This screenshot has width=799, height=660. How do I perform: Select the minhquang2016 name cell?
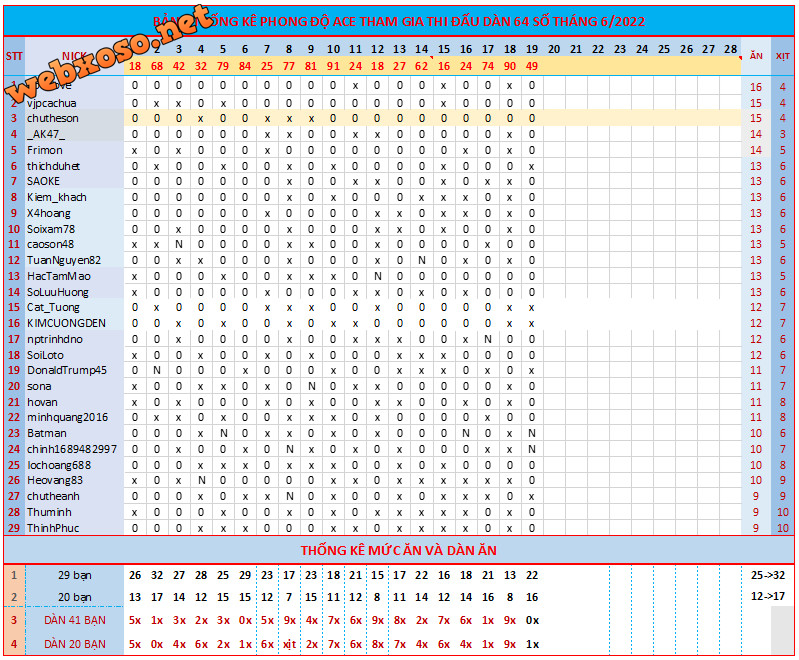coord(67,417)
